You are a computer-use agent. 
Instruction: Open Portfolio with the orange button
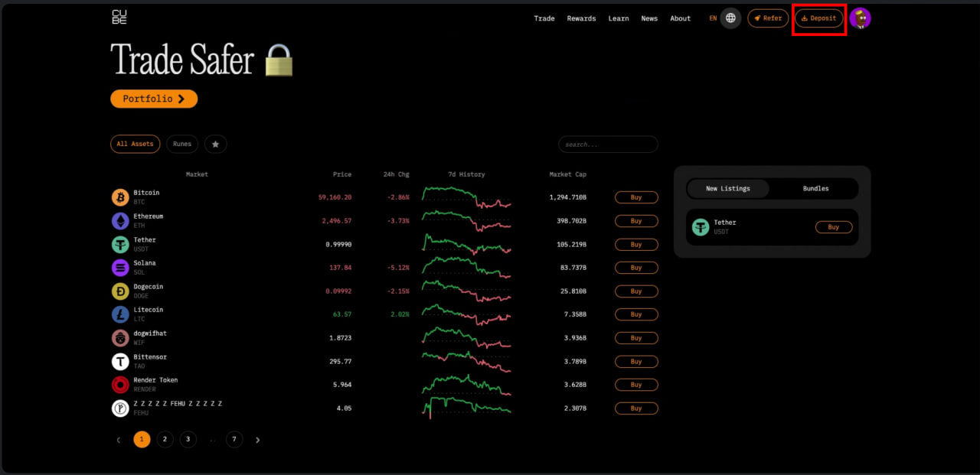coord(154,99)
